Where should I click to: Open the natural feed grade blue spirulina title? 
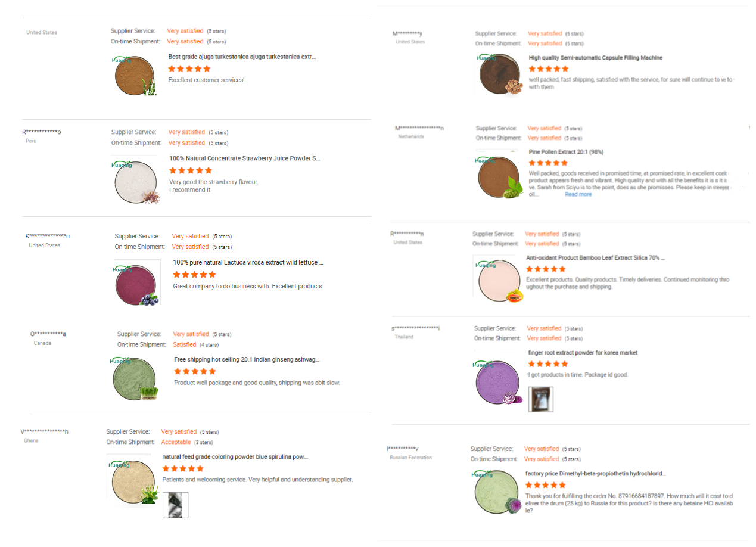235,457
